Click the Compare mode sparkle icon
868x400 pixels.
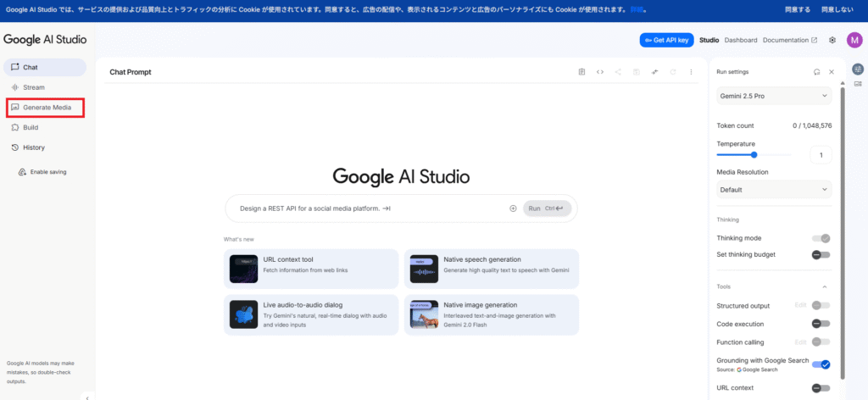pos(654,72)
